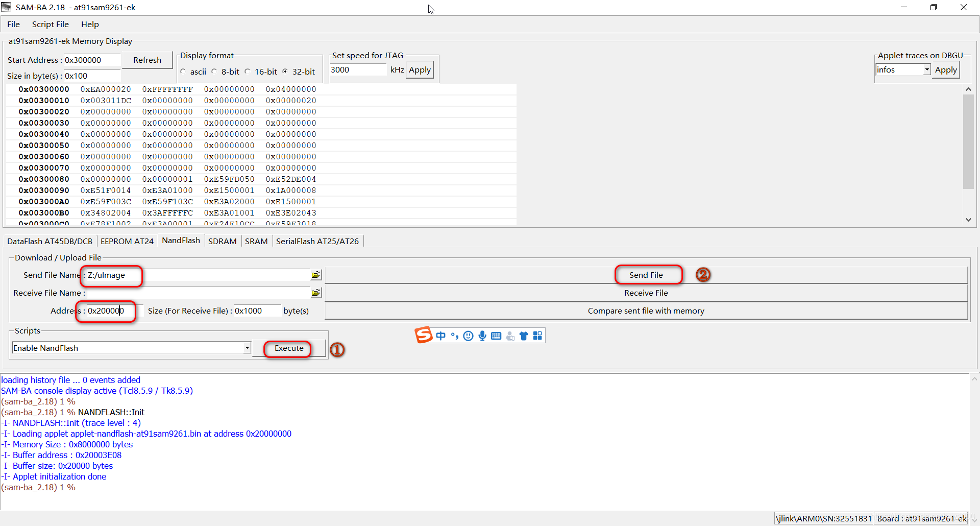Click the Send File Name field

pos(198,275)
